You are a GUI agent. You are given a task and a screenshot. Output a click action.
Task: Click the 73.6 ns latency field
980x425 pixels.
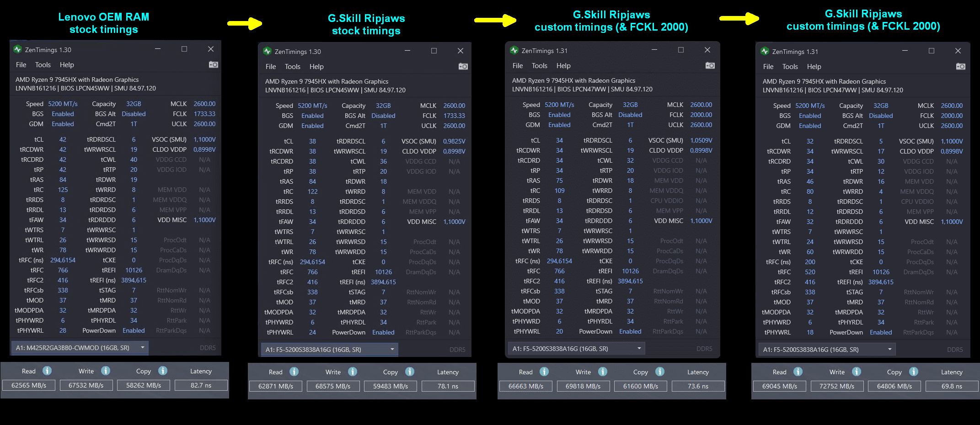click(698, 386)
